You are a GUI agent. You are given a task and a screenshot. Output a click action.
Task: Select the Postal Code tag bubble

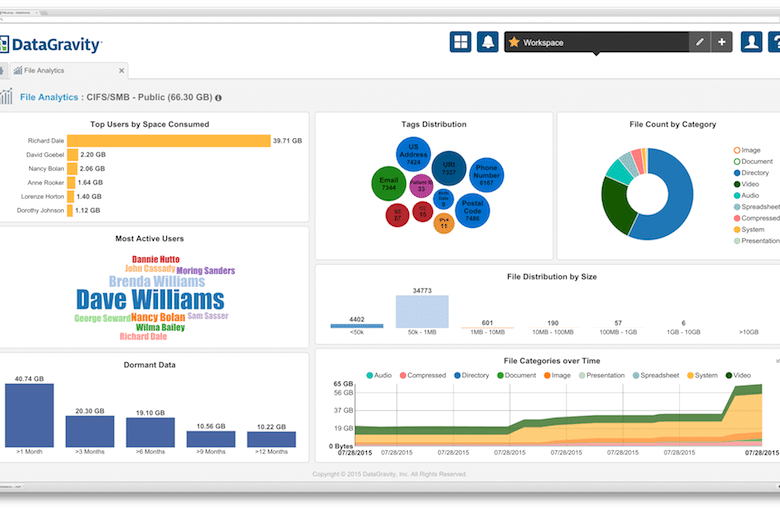[472, 211]
